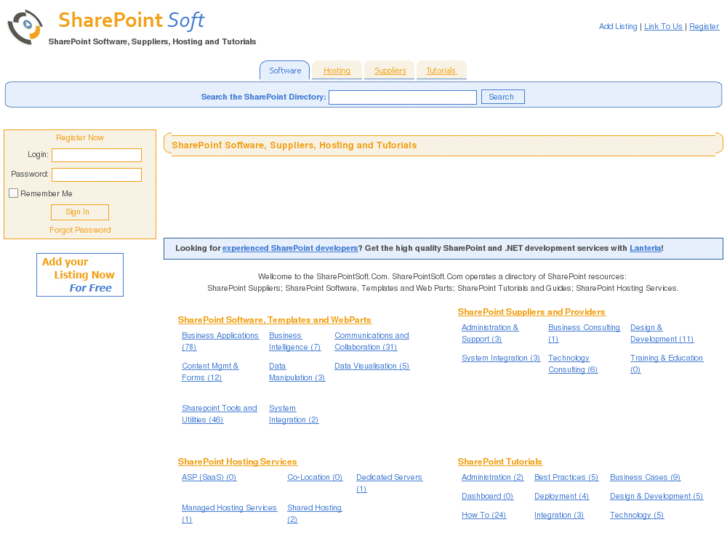Open Dashboard (0) tutorials
The width and height of the screenshot is (727, 545).
click(x=487, y=496)
